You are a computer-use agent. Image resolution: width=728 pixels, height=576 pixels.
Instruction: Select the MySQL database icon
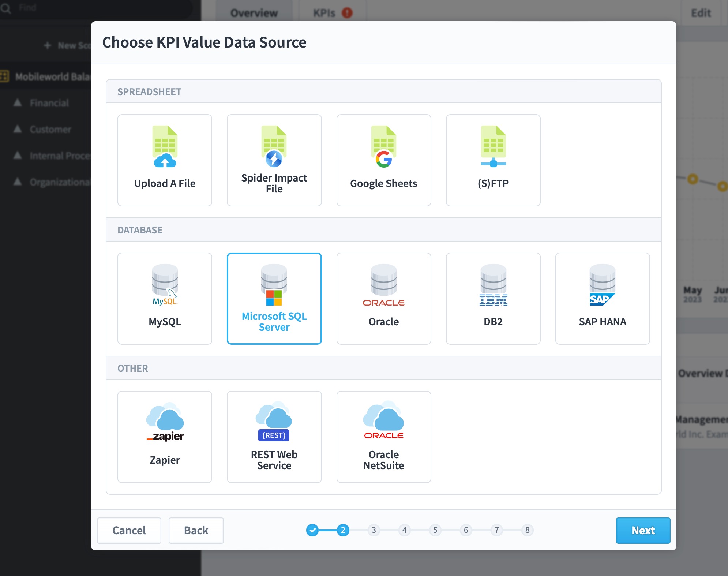tap(165, 285)
